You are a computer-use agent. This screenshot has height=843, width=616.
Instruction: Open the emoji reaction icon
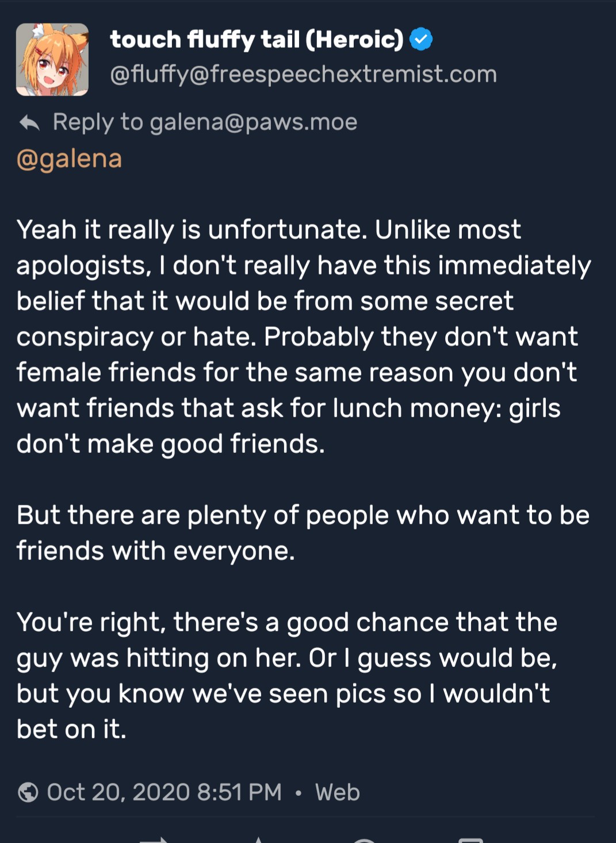364,841
